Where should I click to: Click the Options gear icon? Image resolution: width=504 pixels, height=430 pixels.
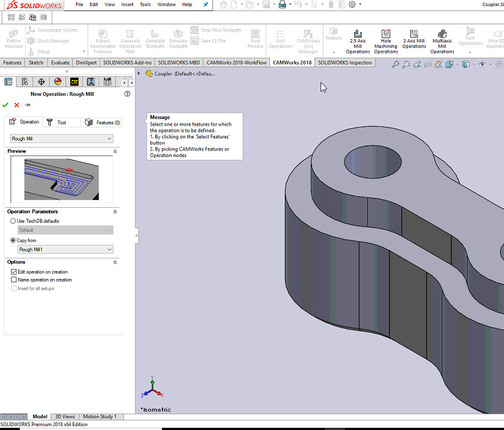click(x=353, y=4)
